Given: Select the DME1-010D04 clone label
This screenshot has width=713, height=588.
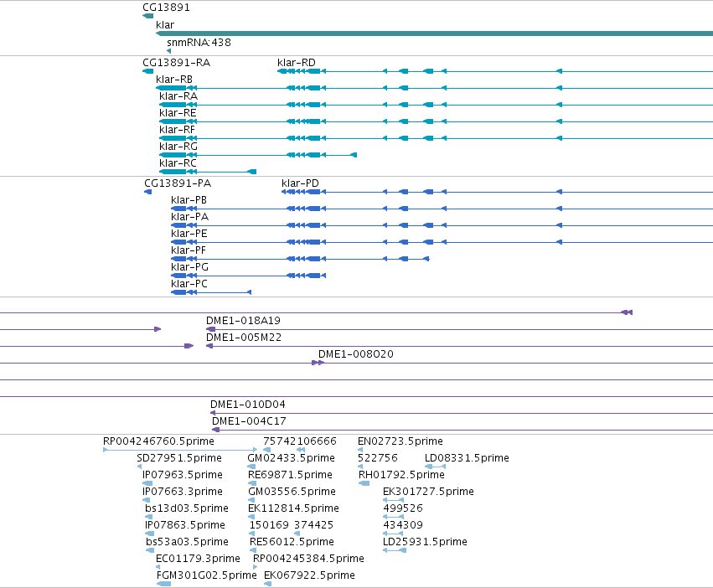Looking at the screenshot, I should pos(248,405).
